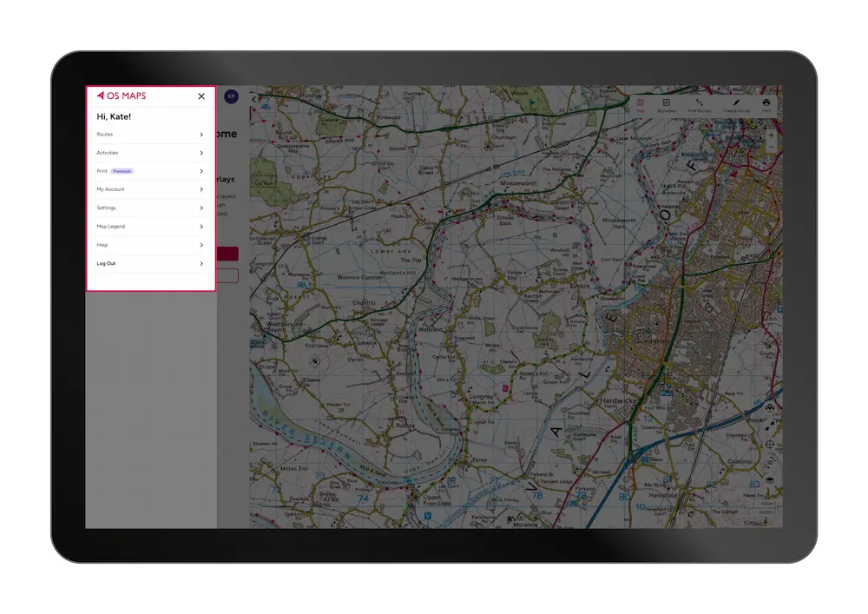
Task: Click the Premium badge beside Print
Action: pos(122,171)
